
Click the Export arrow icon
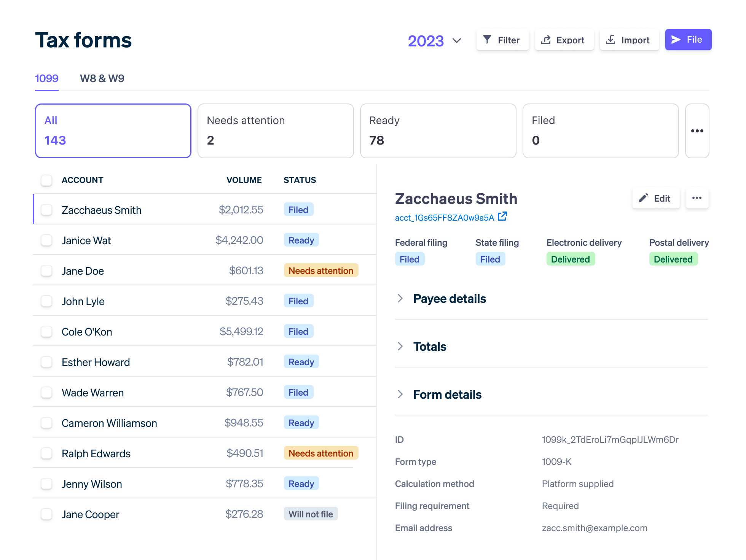546,40
